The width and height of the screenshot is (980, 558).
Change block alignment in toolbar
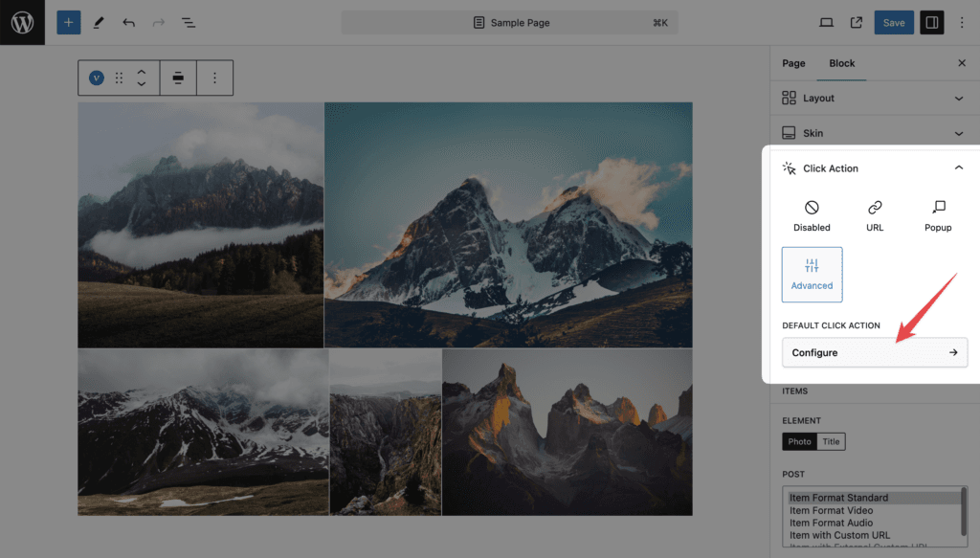click(178, 78)
